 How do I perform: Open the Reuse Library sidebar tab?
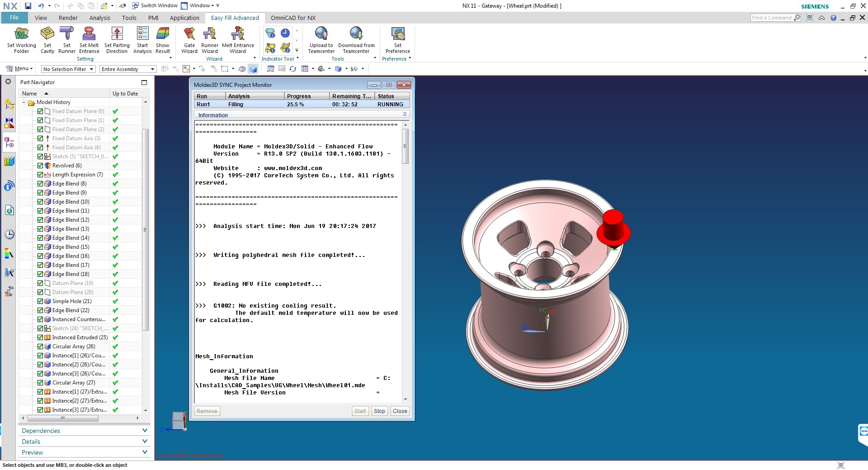(x=9, y=161)
